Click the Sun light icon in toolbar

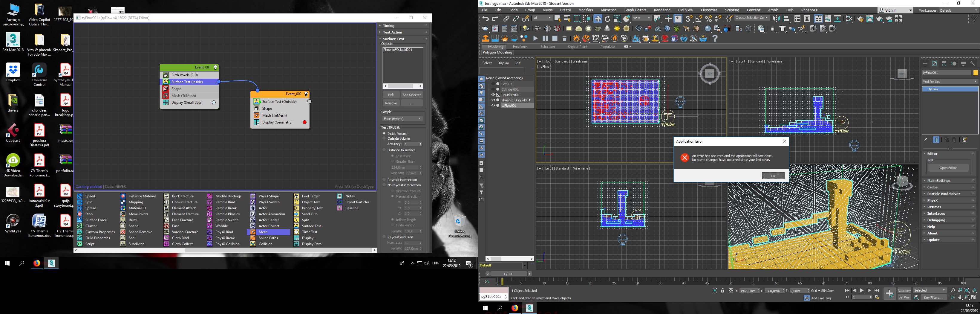pos(617,28)
